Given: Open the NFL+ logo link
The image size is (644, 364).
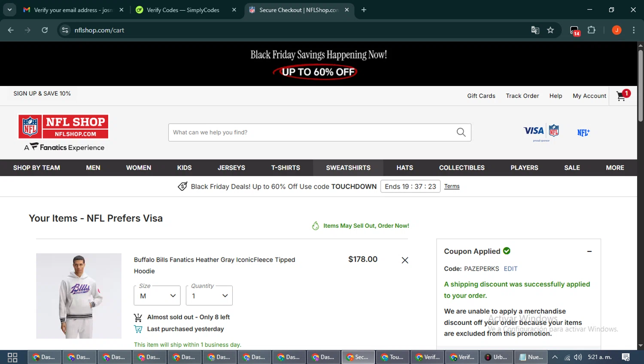Looking at the screenshot, I should 583,133.
